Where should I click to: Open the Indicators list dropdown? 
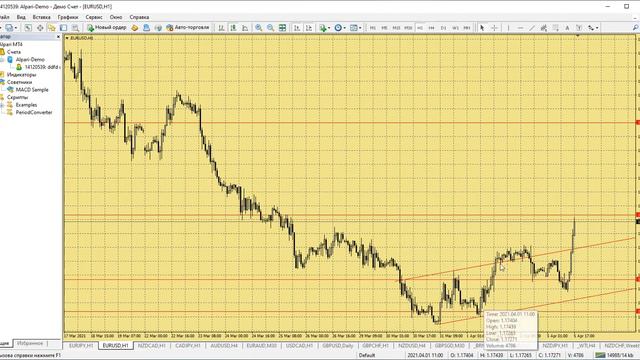tap(324, 28)
